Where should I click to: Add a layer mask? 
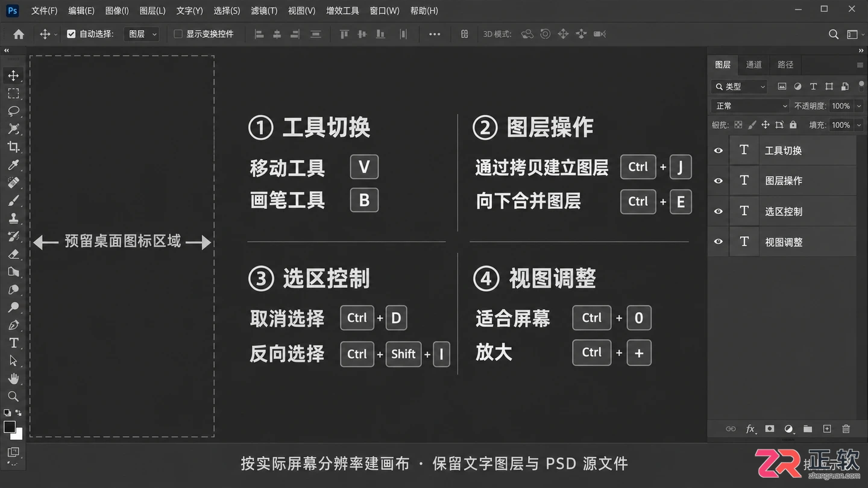coord(770,429)
